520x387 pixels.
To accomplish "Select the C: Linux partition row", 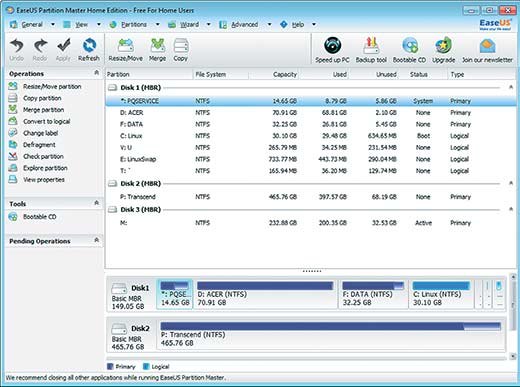I will click(311, 136).
